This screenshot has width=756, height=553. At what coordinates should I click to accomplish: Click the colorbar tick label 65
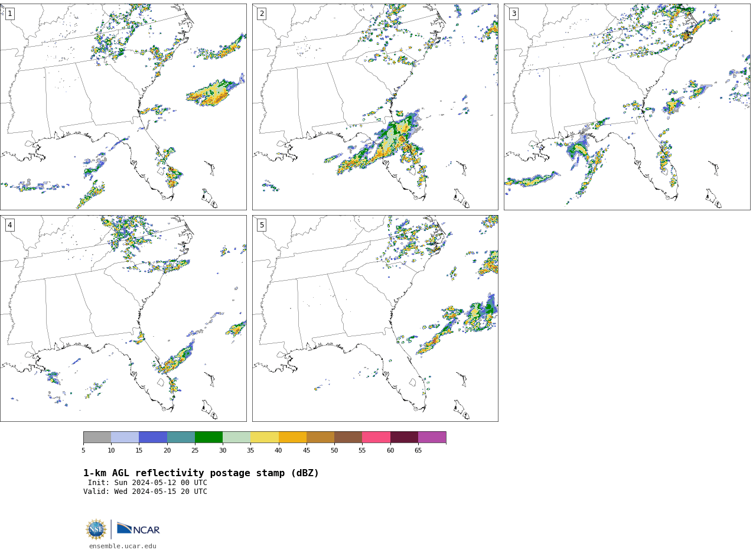tap(418, 451)
